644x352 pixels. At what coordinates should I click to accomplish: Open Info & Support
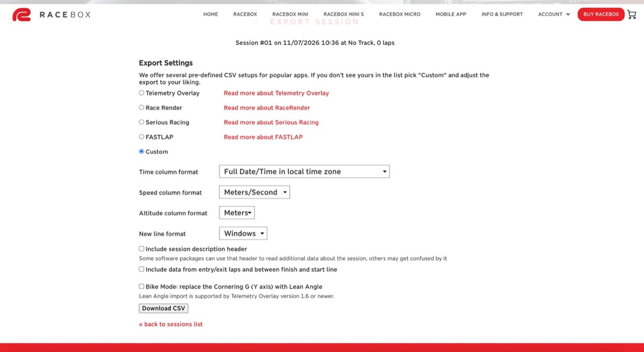(502, 15)
